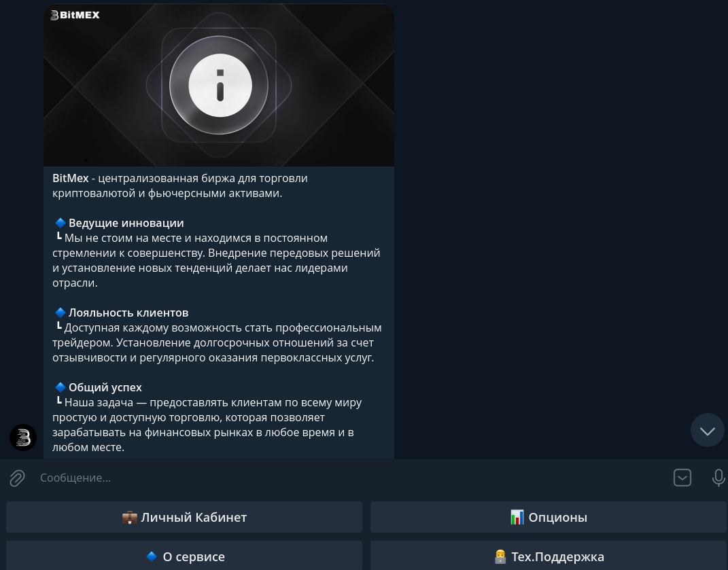Open the Опционы section
728x570 pixels.
coord(549,517)
